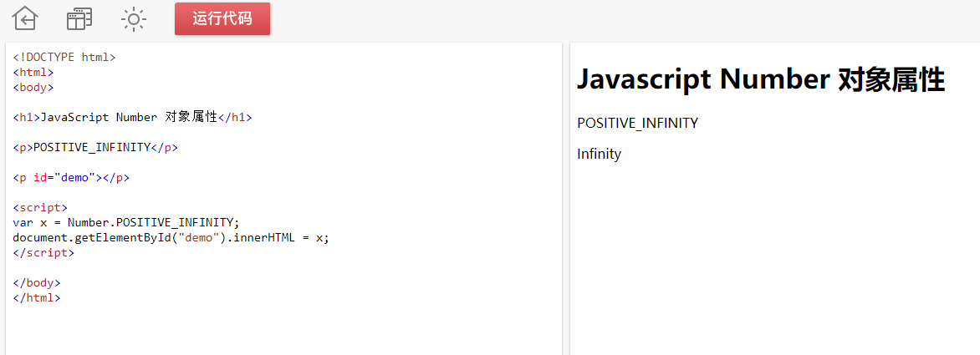Image resolution: width=980 pixels, height=355 pixels.
Task: Click the divider between editor and preview
Action: pos(566,199)
